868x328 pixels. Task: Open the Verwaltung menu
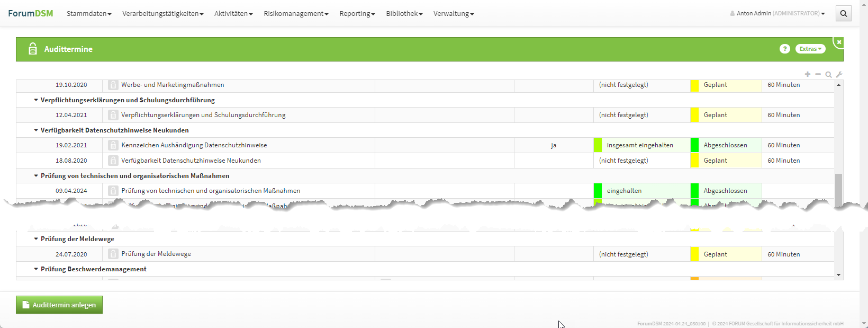click(454, 14)
